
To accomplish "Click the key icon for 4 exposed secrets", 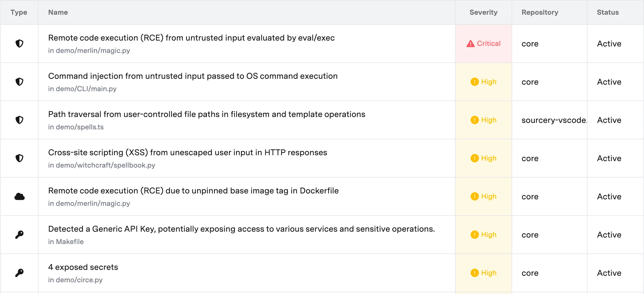I will [19, 273].
